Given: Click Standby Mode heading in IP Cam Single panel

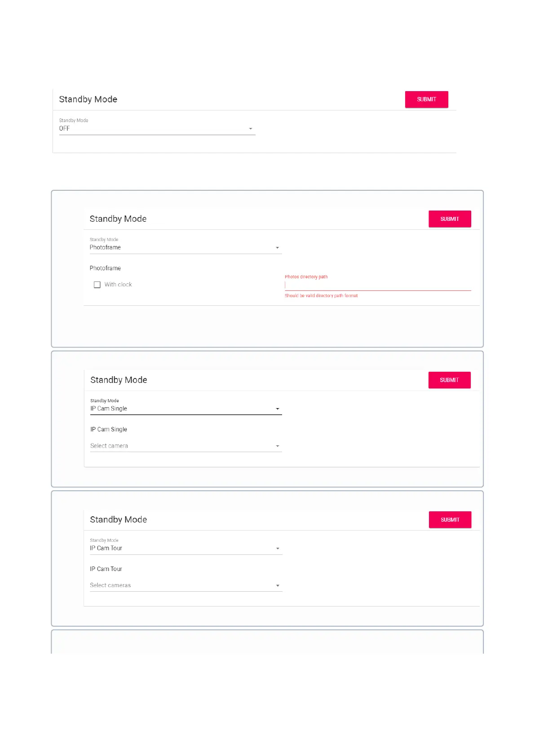Looking at the screenshot, I should point(119,380).
